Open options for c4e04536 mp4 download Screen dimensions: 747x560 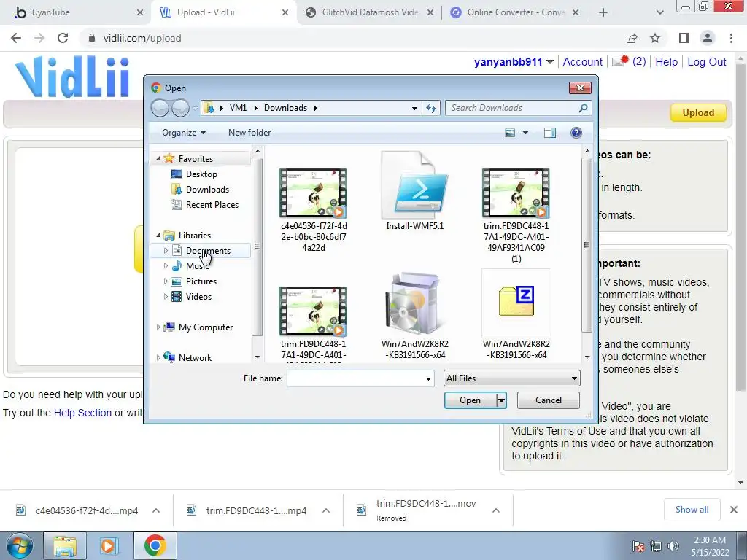point(156,510)
